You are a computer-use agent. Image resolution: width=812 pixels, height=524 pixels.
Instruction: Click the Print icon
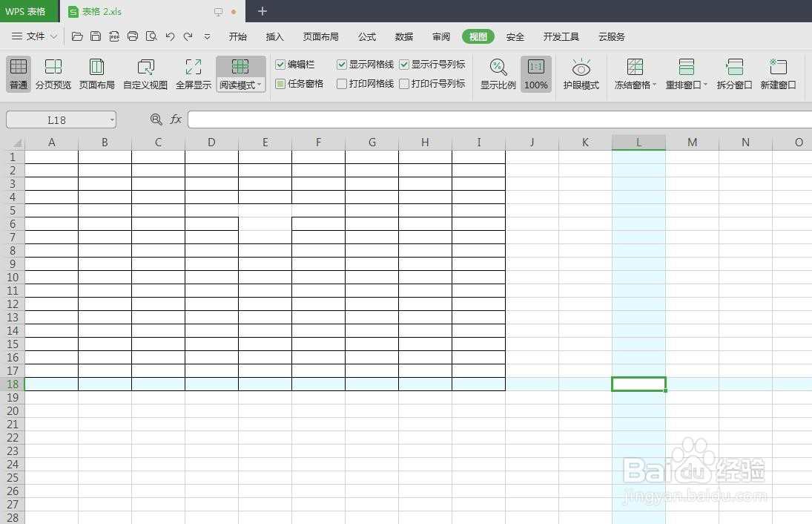(x=133, y=36)
